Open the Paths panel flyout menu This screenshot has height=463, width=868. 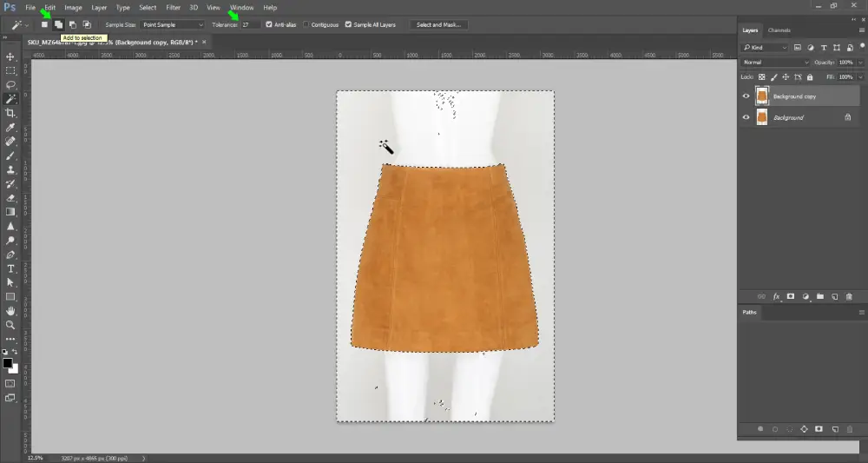(862, 313)
